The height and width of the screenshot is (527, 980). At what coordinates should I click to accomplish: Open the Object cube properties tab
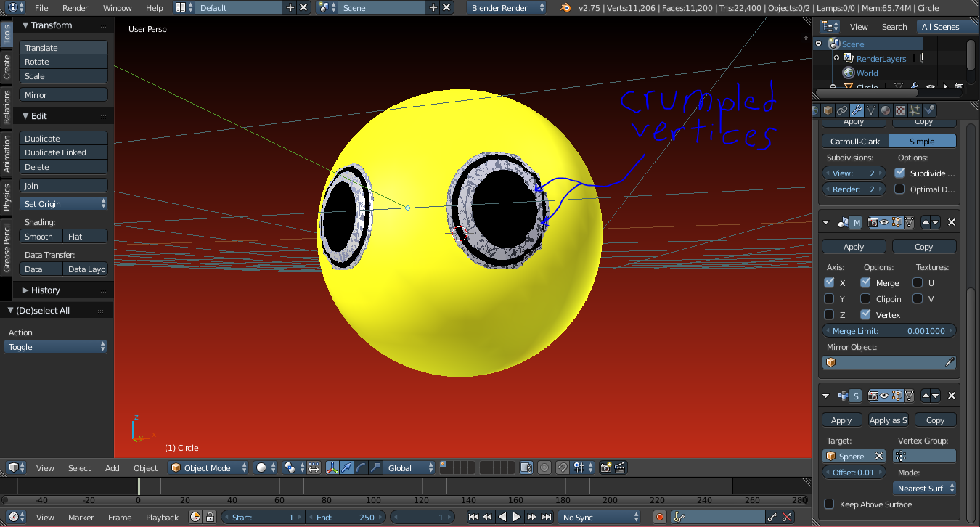(828, 110)
